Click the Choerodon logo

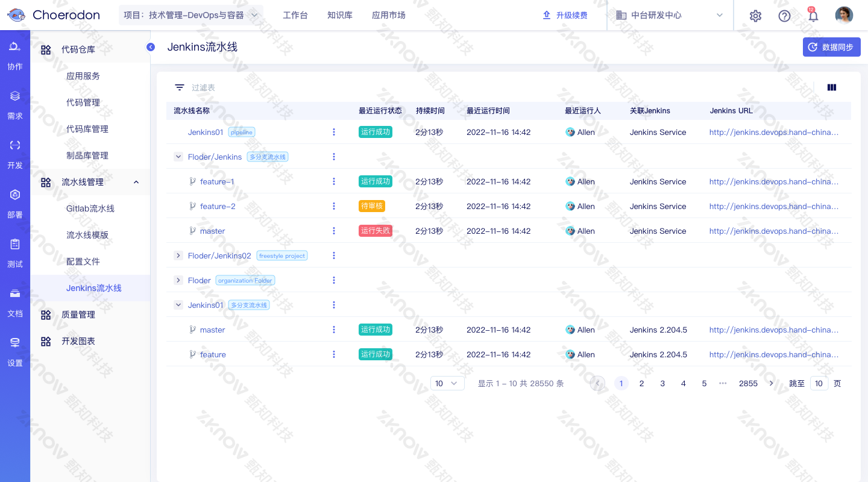[x=54, y=15]
